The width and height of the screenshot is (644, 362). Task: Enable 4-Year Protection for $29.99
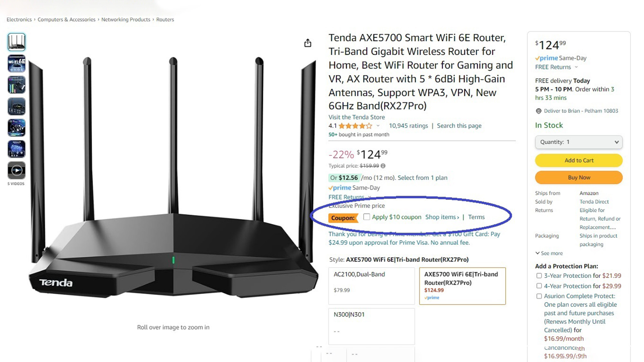pyautogui.click(x=539, y=286)
